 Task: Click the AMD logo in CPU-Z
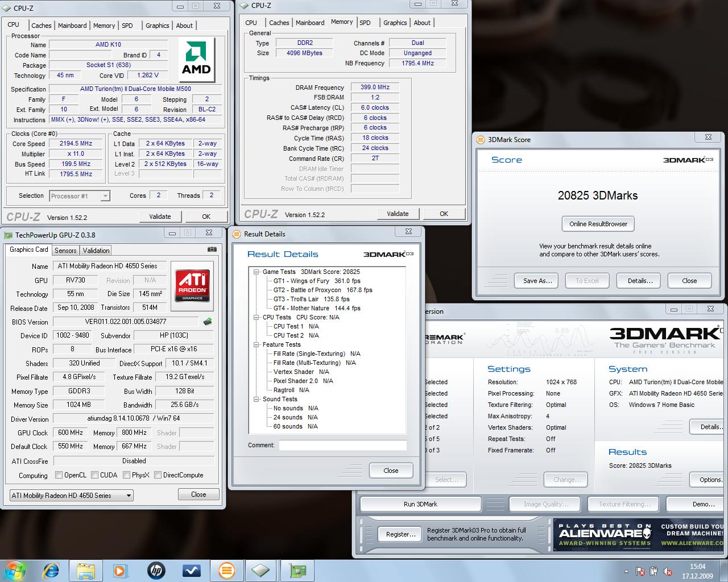196,60
